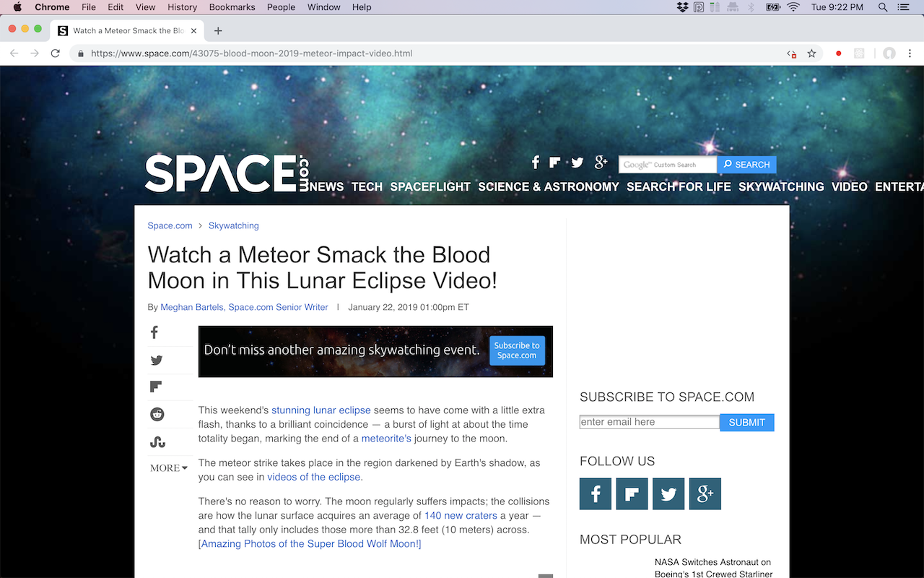The height and width of the screenshot is (578, 924).
Task: Open the meteorite's link
Action: pyautogui.click(x=386, y=439)
